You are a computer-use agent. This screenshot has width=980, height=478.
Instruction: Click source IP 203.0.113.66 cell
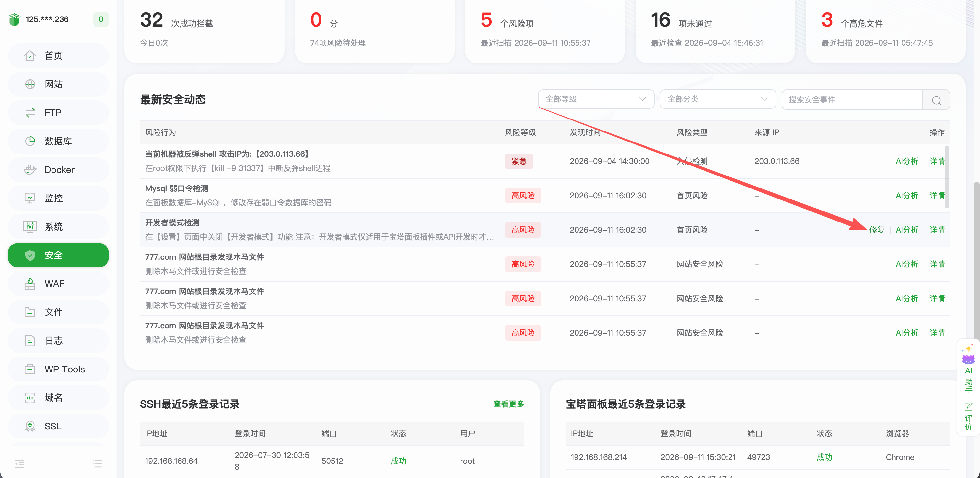[x=776, y=161]
